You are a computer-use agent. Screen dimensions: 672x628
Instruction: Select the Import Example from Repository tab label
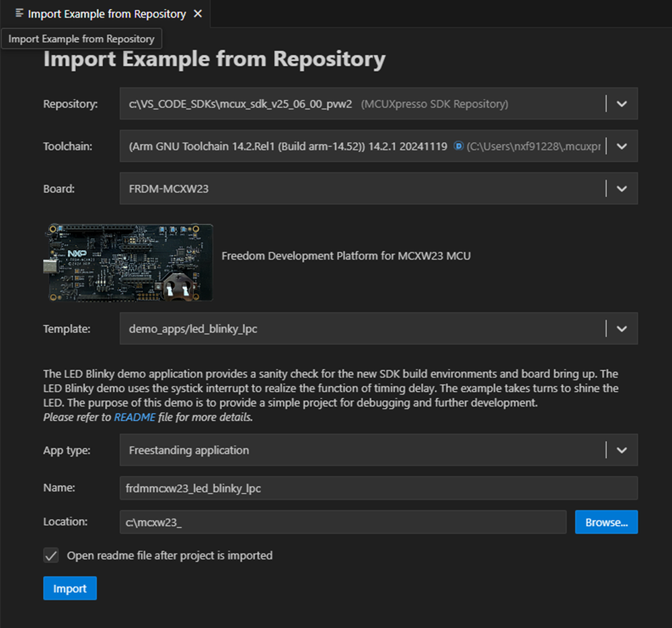tap(107, 13)
